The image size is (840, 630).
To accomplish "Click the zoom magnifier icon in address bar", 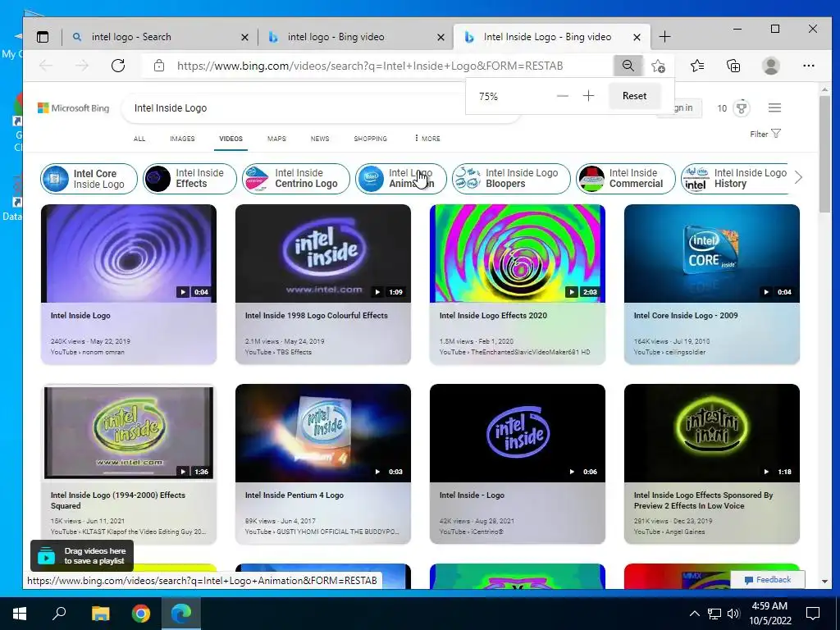I will tap(628, 66).
